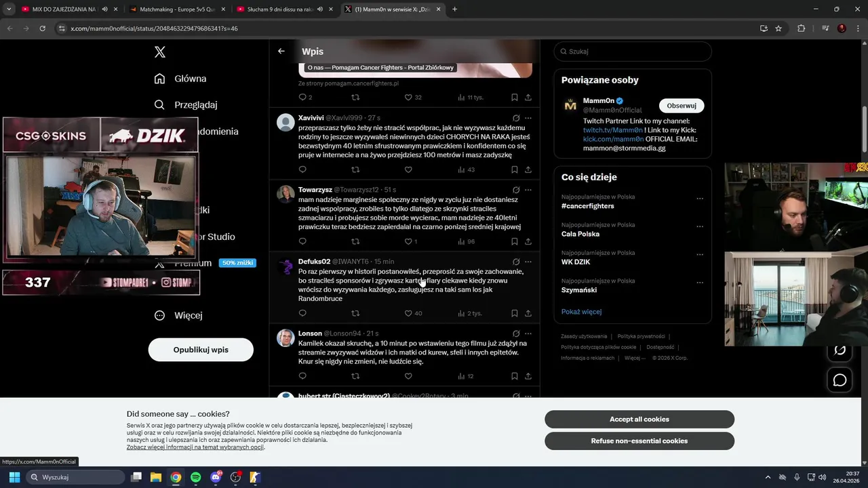This screenshot has height=488, width=868.
Task: Repost Xavivivi's comment
Action: coord(355,169)
